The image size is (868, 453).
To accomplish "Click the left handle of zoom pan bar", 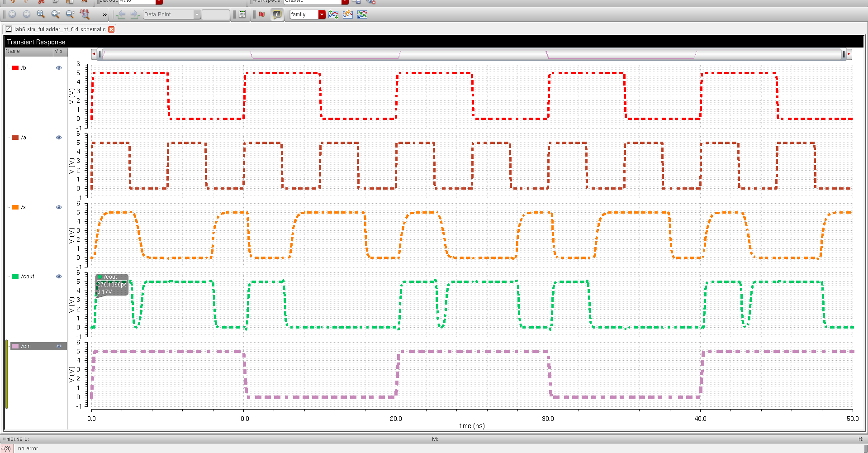I will pyautogui.click(x=100, y=54).
